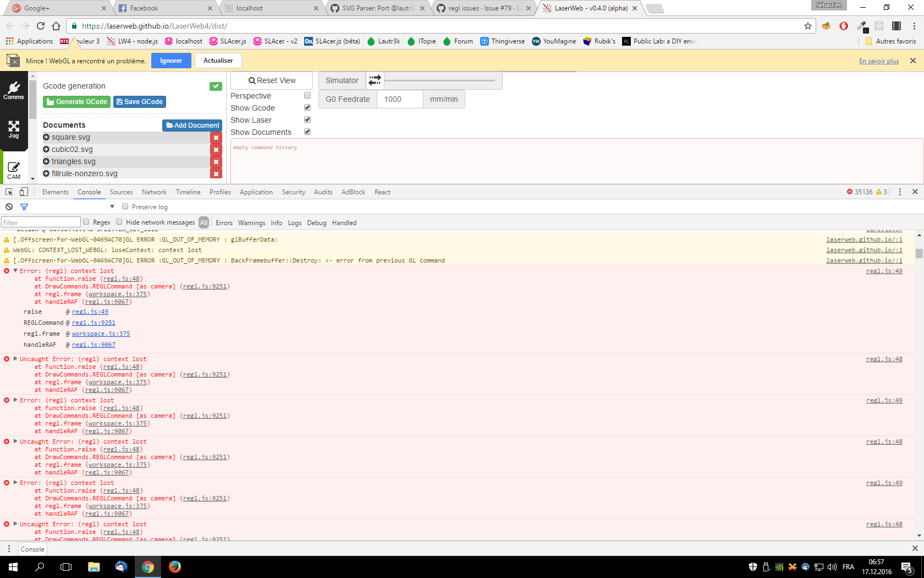
Task: Open the Comms sidebar panel
Action: [x=14, y=91]
